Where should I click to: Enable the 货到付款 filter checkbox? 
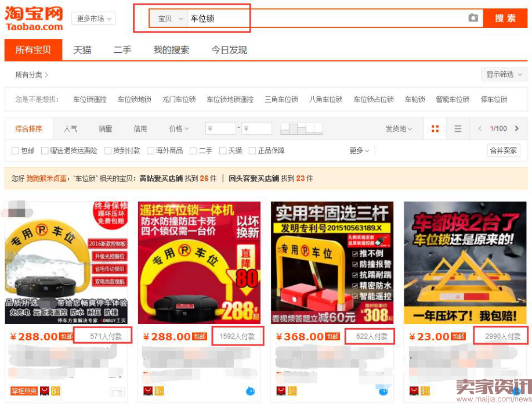[x=108, y=151]
